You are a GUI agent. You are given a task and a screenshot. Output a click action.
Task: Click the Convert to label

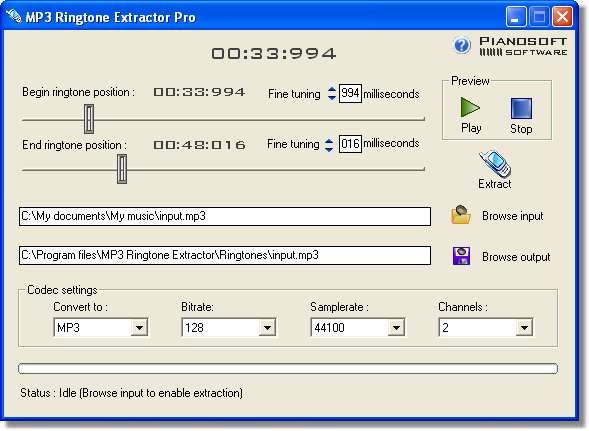(80, 307)
